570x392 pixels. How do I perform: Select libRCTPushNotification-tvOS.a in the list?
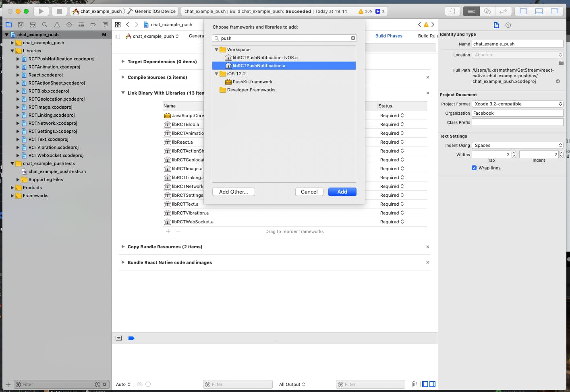click(x=265, y=58)
